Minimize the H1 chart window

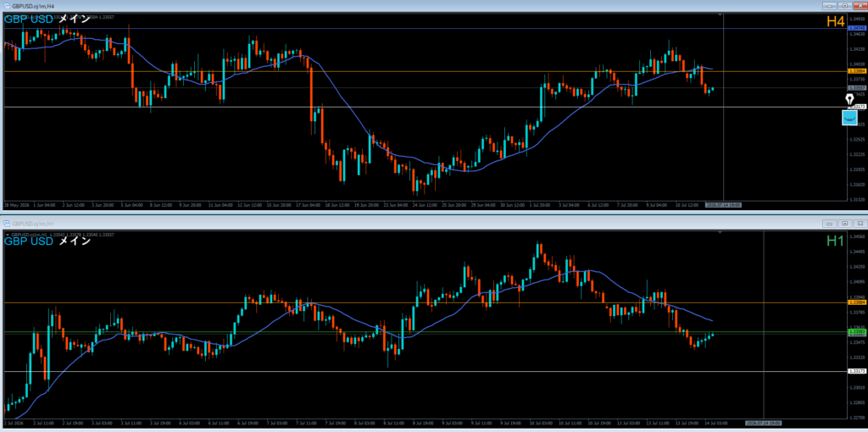pyautogui.click(x=829, y=224)
